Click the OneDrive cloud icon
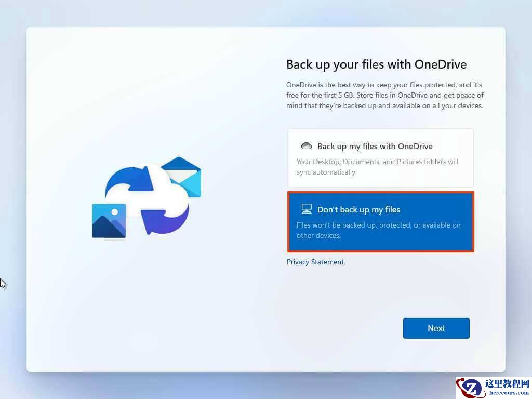 coord(306,146)
